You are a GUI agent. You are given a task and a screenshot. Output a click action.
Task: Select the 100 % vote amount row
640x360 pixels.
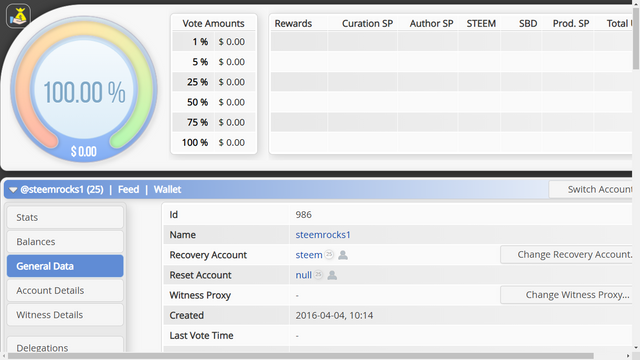coord(214,142)
